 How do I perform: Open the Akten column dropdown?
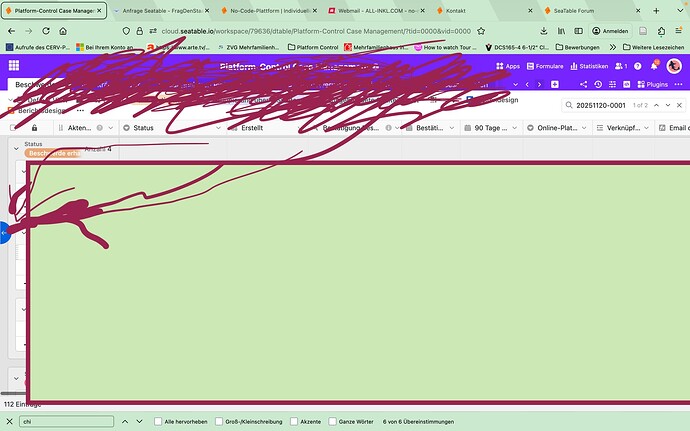[x=111, y=128]
